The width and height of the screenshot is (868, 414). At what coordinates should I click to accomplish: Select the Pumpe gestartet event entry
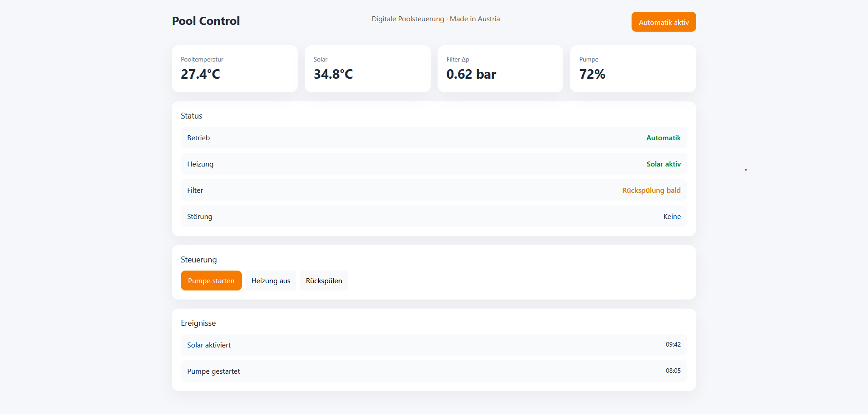[434, 371]
